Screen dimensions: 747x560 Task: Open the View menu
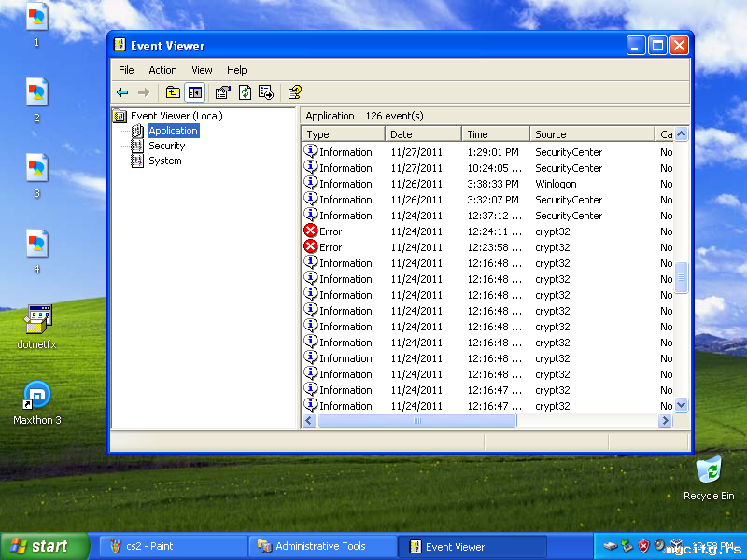tap(202, 70)
